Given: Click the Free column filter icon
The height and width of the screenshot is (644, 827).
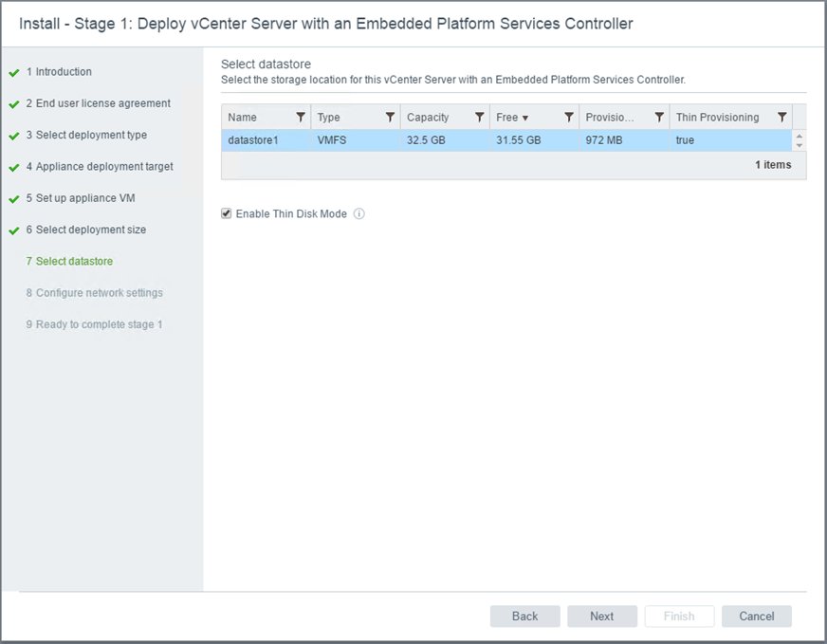Looking at the screenshot, I should pos(569,118).
